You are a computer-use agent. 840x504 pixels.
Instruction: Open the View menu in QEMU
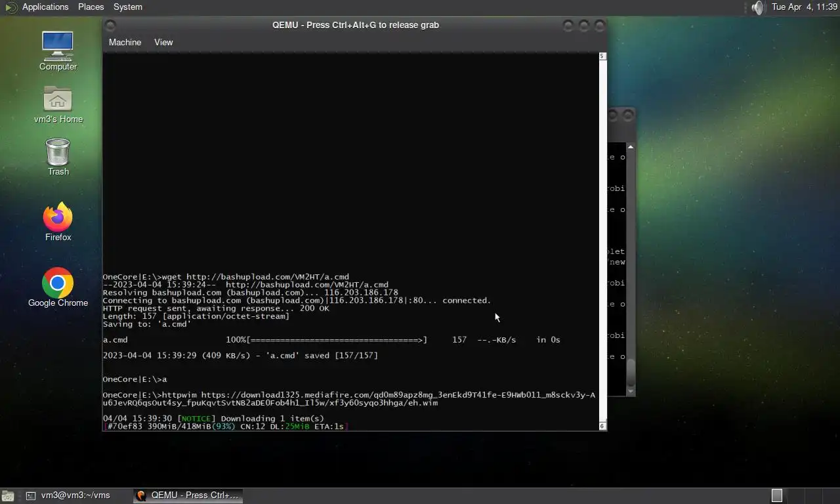[x=163, y=42]
